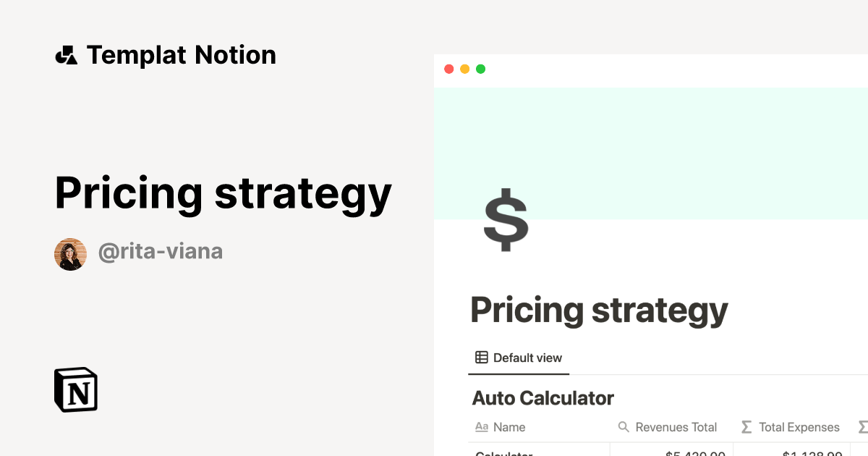Switch to the Default view tab

point(527,358)
